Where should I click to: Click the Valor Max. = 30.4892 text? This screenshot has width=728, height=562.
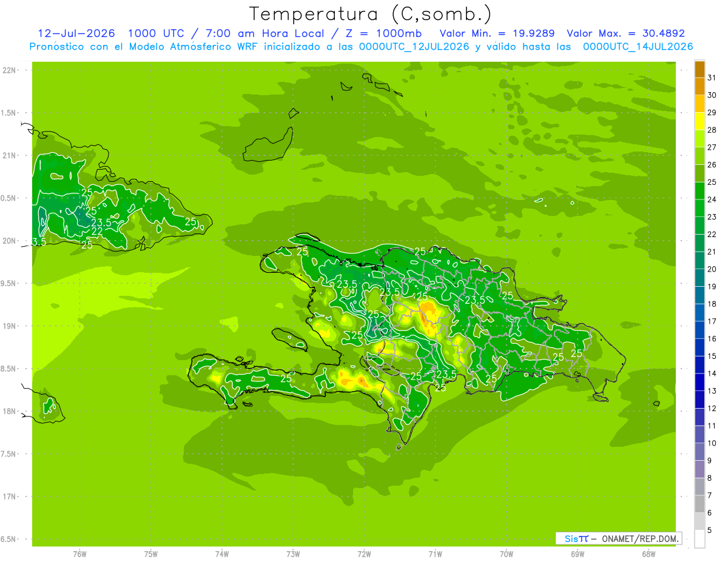625,33
